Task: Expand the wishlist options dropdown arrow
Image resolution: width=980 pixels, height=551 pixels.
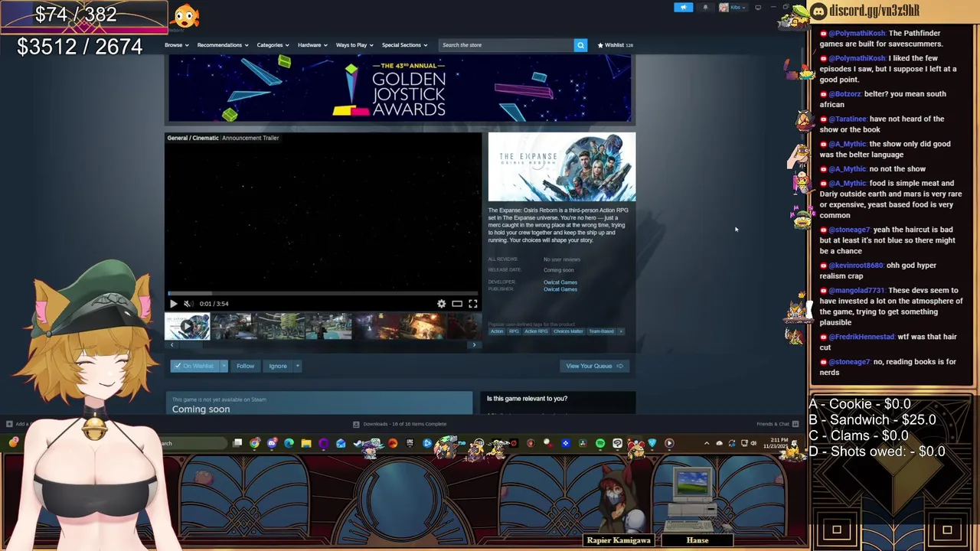Action: (224, 366)
